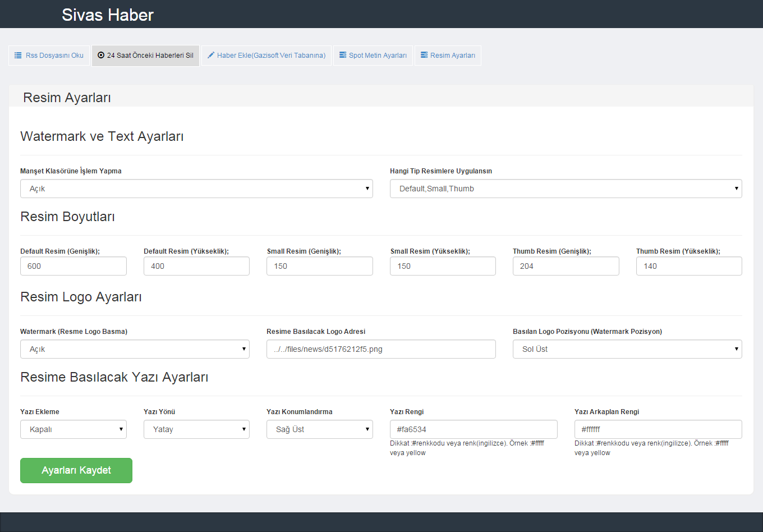Open Basılan Logo Pozisyonu dropdown
The width and height of the screenshot is (763, 532).
tap(627, 349)
